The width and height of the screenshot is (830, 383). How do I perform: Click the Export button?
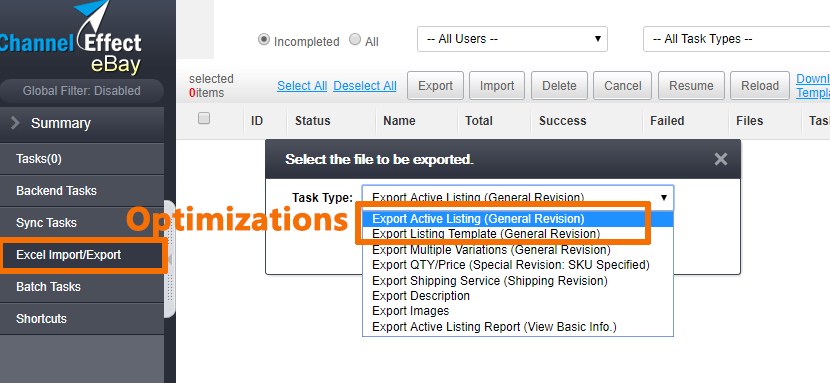[435, 86]
